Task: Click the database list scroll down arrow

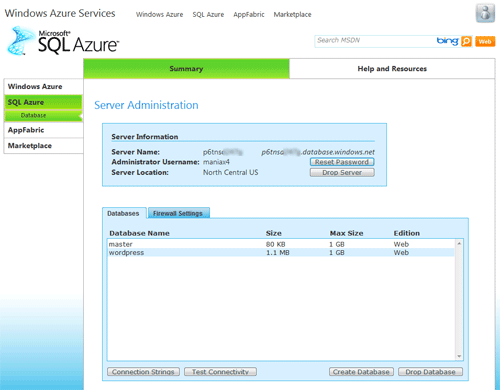Action: pos(459,356)
